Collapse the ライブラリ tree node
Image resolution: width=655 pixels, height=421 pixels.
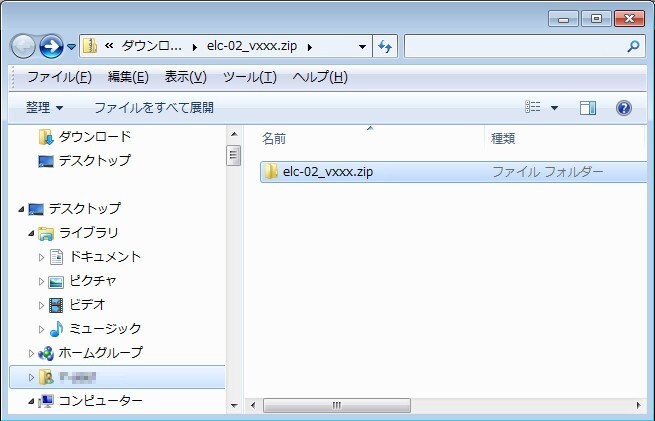coord(31,233)
